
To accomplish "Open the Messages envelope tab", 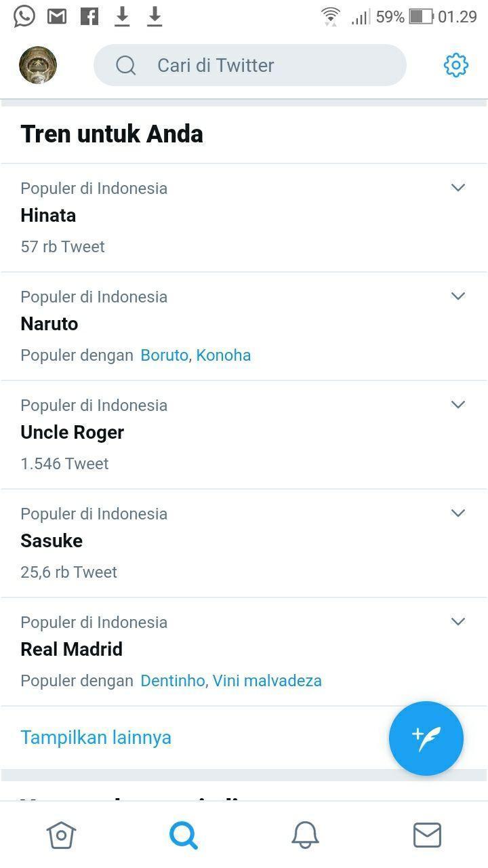I will coord(427,835).
